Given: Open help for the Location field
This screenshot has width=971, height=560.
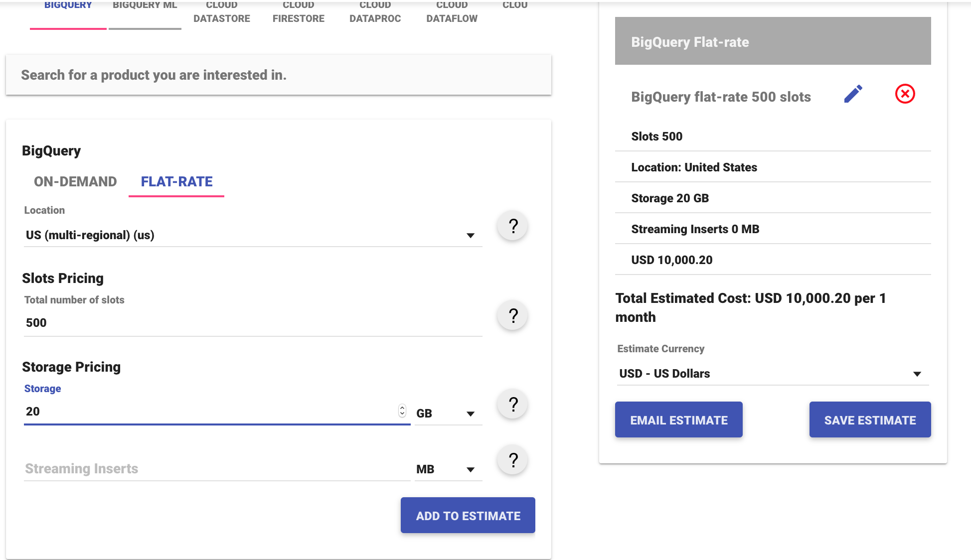Looking at the screenshot, I should coord(512,226).
